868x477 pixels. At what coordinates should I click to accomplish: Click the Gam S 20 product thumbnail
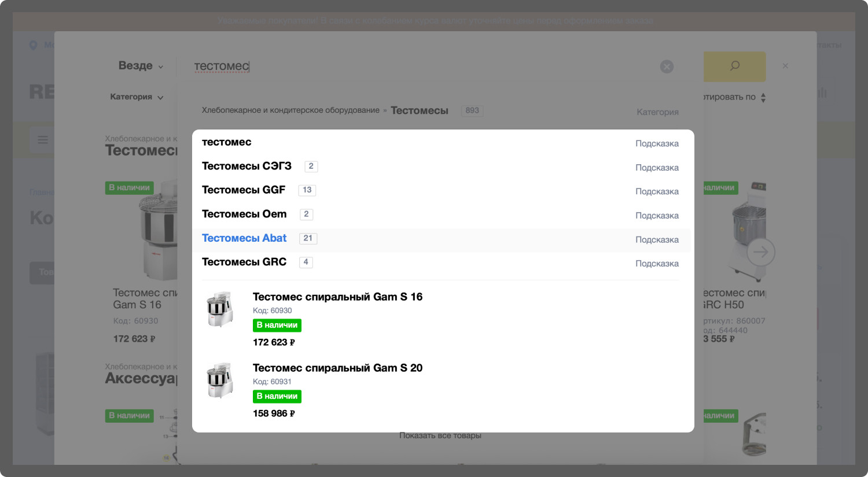[x=219, y=380]
